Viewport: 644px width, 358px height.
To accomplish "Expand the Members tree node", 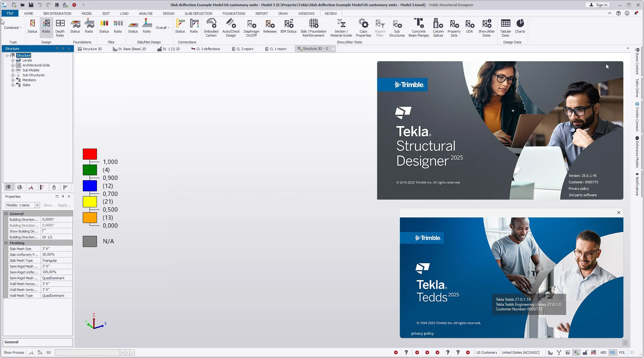I will click(x=13, y=80).
